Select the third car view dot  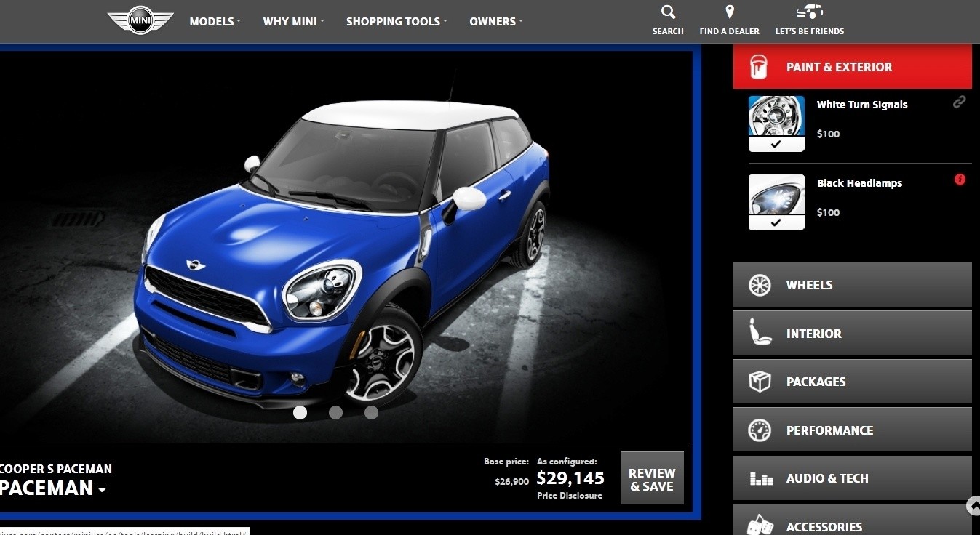tap(371, 413)
